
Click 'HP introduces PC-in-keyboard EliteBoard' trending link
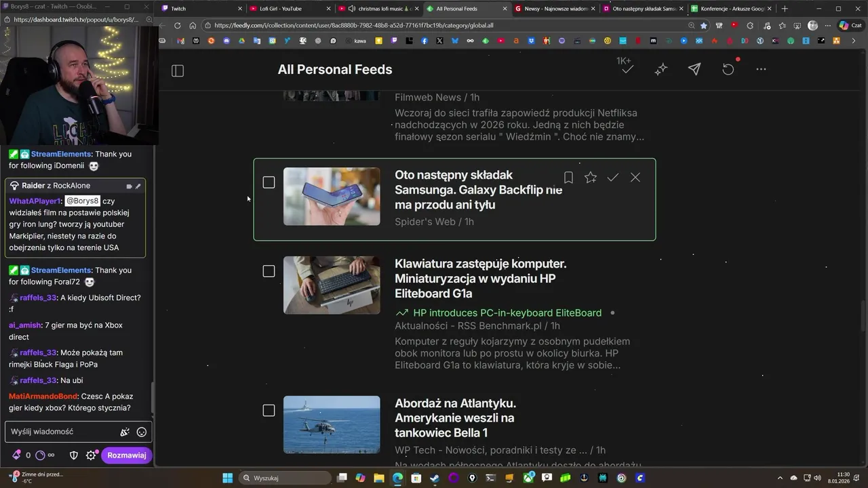pos(507,313)
